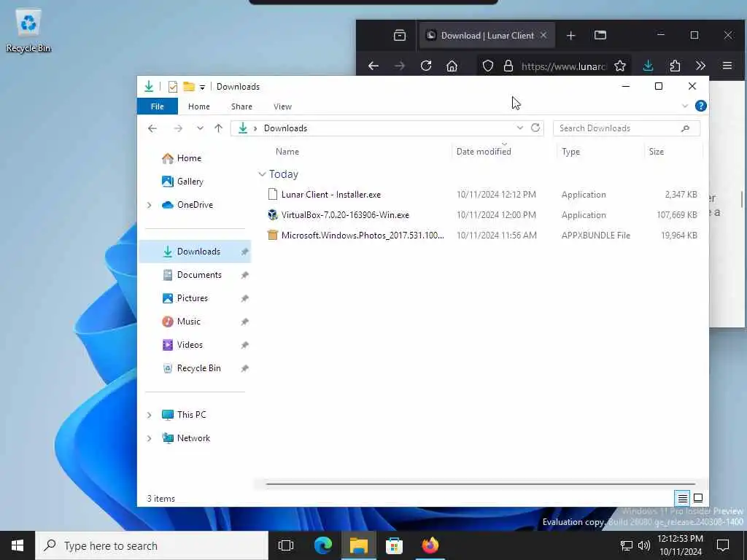Image resolution: width=747 pixels, height=560 pixels.
Task: Open the Properties quick access checkmark icon
Action: tap(173, 87)
